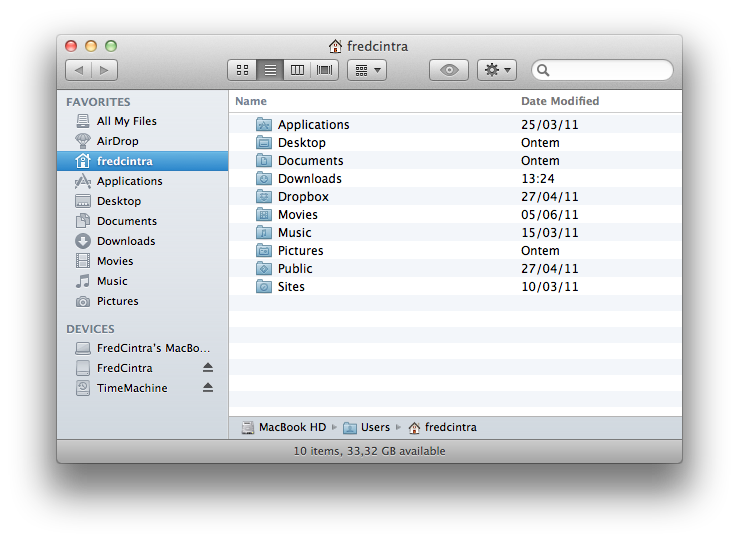Select the Movies folder in list
The image size is (739, 542).
(455, 214)
